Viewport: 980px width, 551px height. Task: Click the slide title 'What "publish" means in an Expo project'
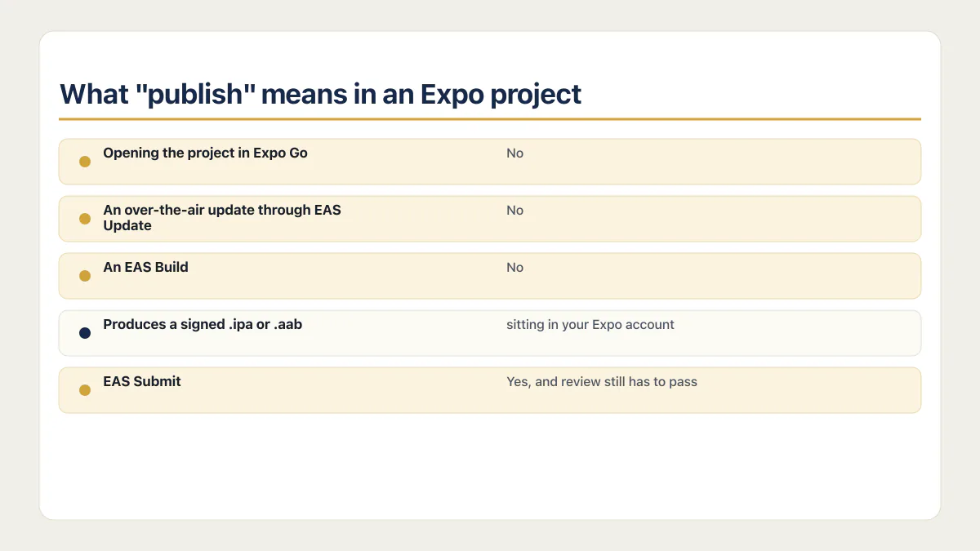pos(320,94)
